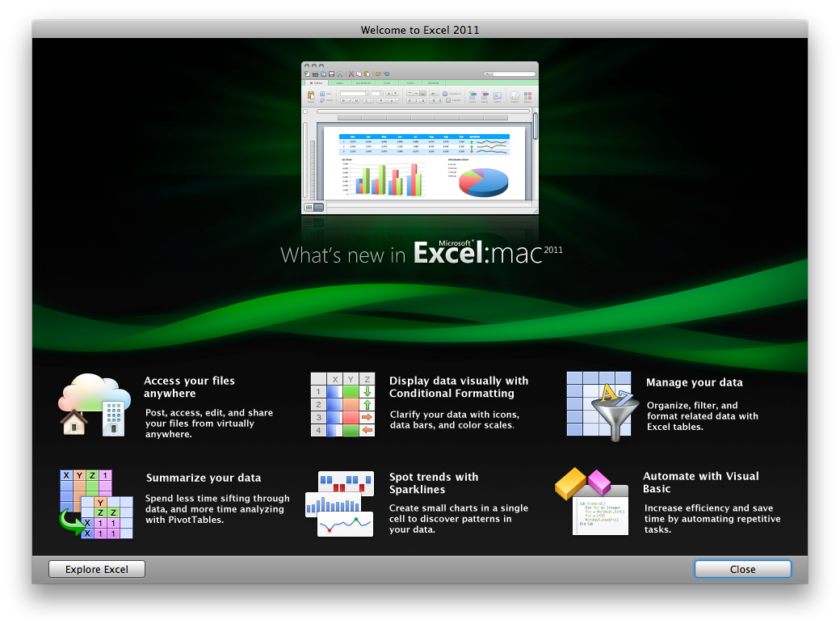The height and width of the screenshot is (628, 840).
Task: Select the cloud and house files icon
Action: pos(94,405)
